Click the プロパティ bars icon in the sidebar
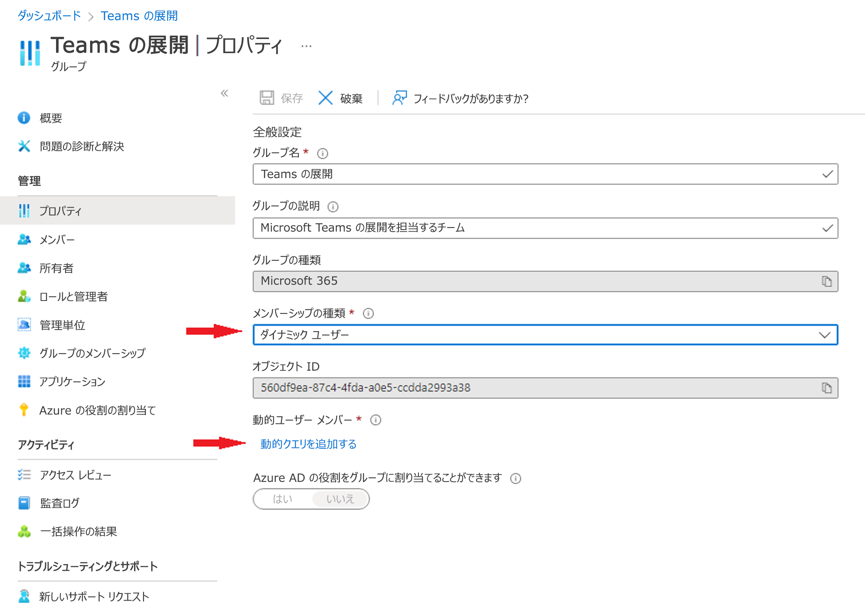The width and height of the screenshot is (865, 616). coord(24,210)
